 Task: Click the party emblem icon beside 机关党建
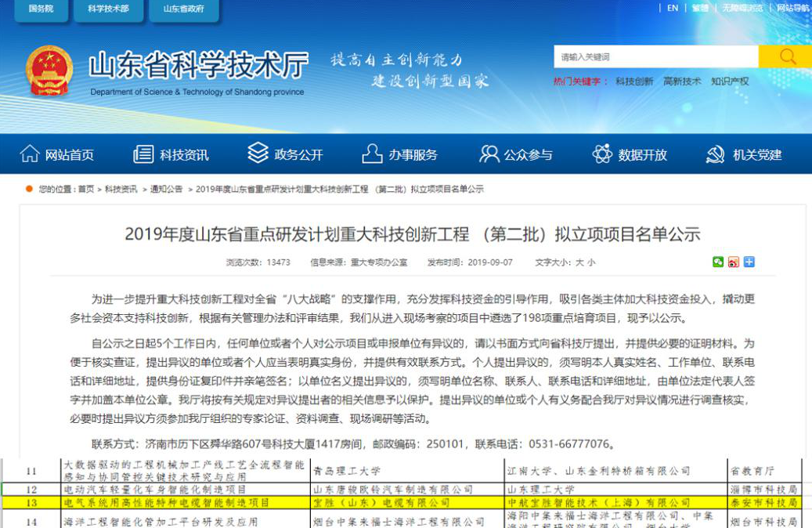pyautogui.click(x=715, y=154)
